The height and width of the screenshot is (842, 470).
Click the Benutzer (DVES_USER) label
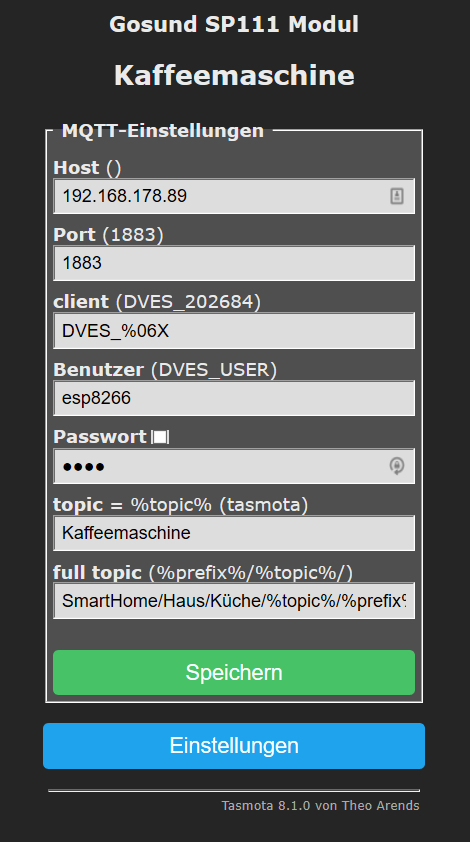165,369
